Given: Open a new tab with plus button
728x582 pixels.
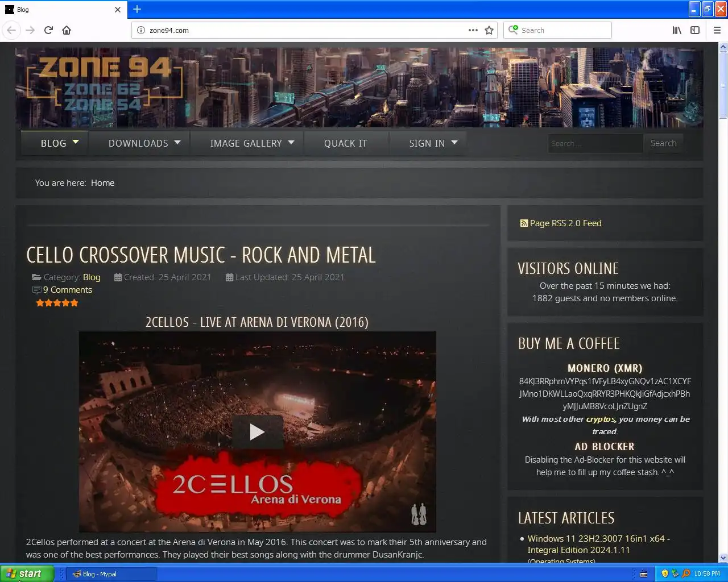Looking at the screenshot, I should [x=137, y=9].
